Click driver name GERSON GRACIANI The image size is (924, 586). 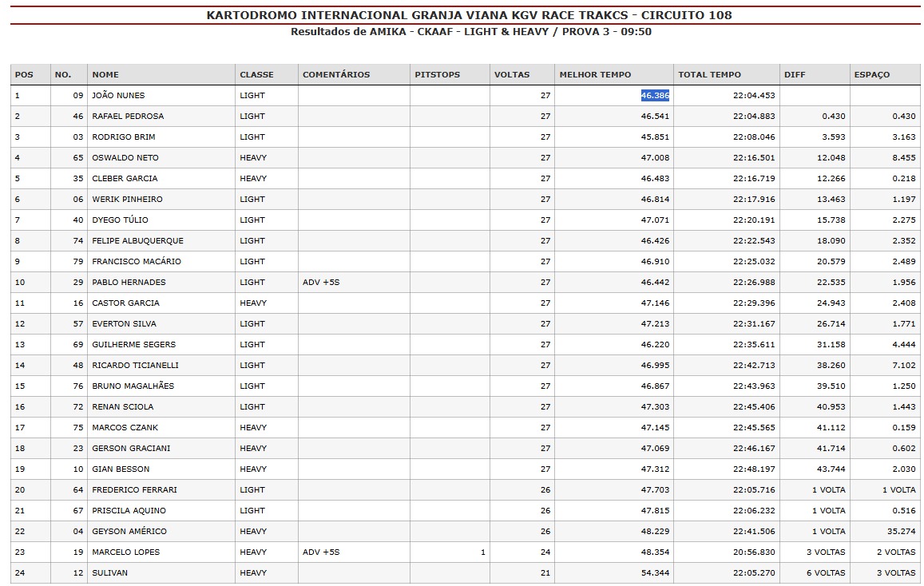(x=131, y=448)
